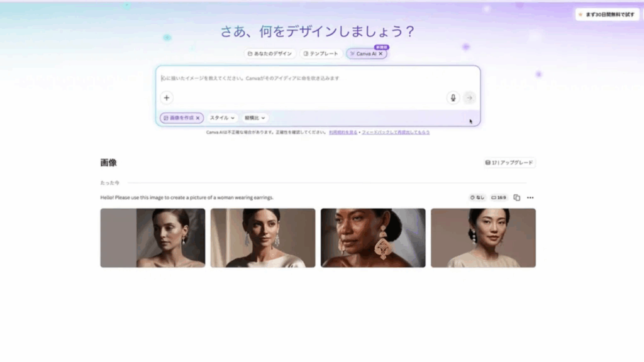This screenshot has width=644, height=362.
Task: Open the フィードバック feedback link
Action: click(x=396, y=133)
